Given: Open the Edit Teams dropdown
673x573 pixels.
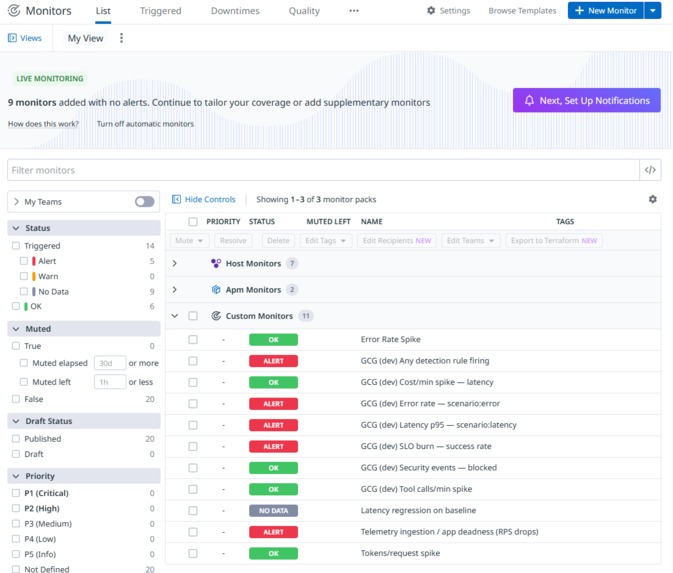Looking at the screenshot, I should click(x=471, y=240).
